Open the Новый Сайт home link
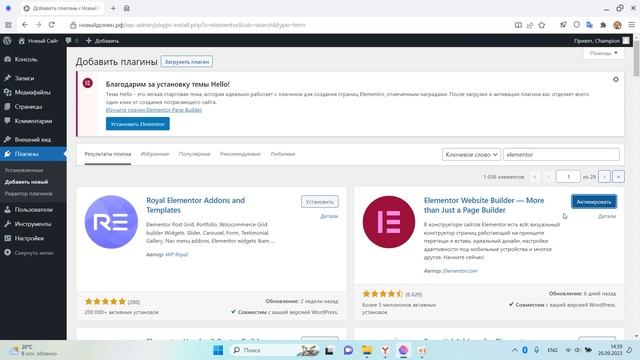Viewport: 640px width, 360px height. 38,41
